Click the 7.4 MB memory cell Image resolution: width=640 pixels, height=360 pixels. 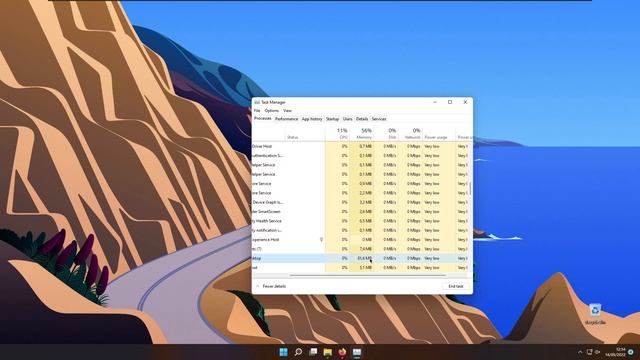pyautogui.click(x=362, y=249)
